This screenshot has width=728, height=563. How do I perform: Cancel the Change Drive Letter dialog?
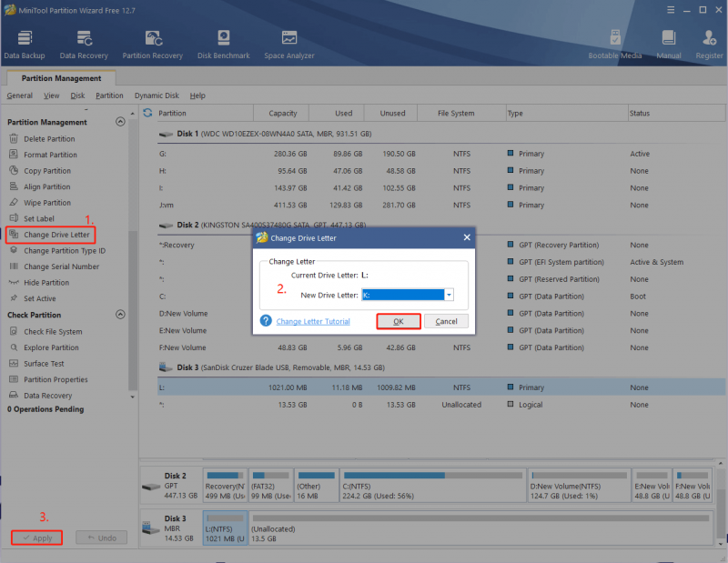[x=446, y=321]
